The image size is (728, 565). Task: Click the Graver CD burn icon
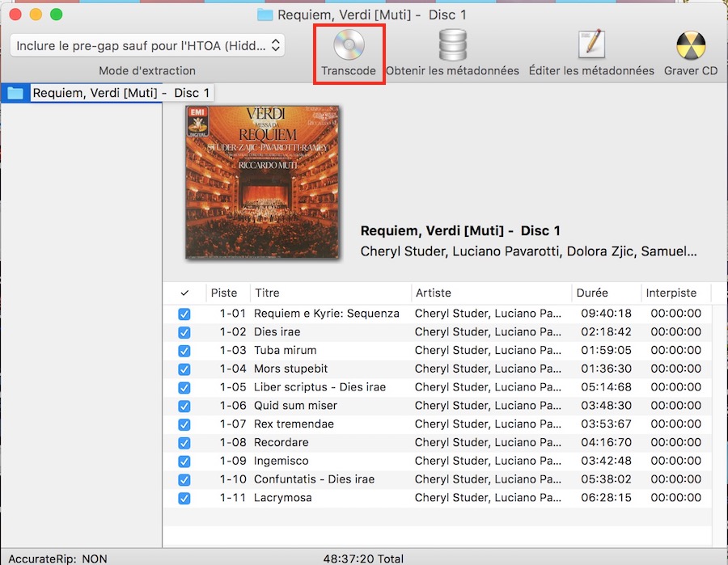point(691,46)
